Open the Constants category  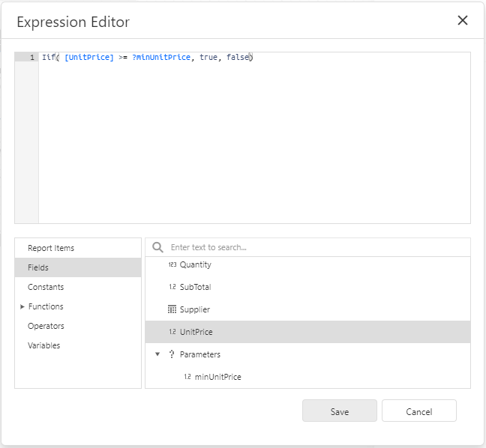click(46, 287)
